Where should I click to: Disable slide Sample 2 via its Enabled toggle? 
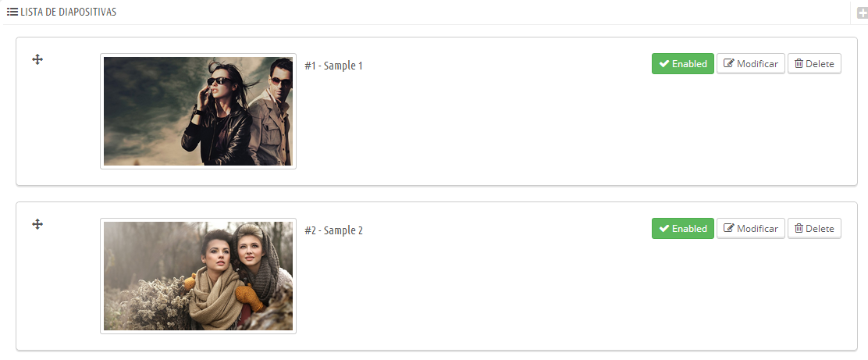point(682,228)
